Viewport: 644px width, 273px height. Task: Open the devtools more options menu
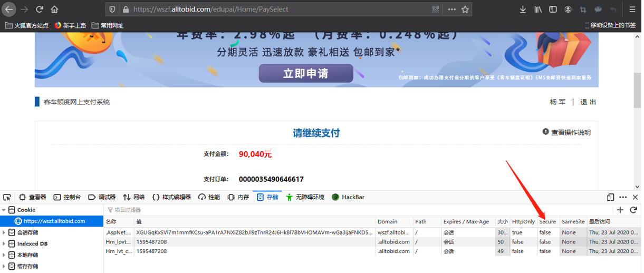tap(623, 197)
